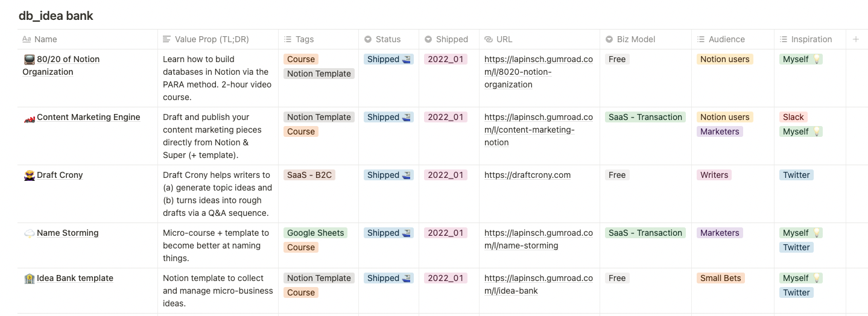Click the Draft Crony page emoji icon
The width and height of the screenshot is (868, 316).
click(x=29, y=175)
